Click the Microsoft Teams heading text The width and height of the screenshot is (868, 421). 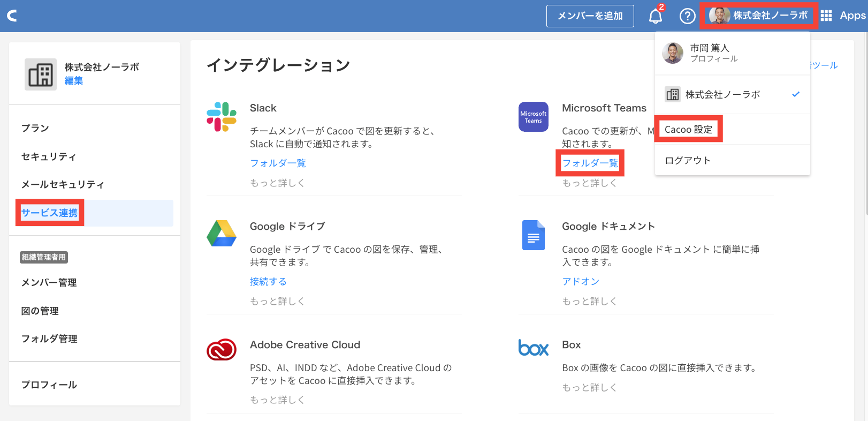coord(604,108)
